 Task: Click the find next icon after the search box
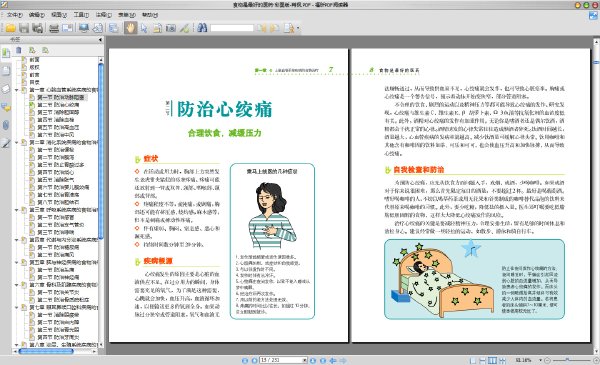click(275, 28)
